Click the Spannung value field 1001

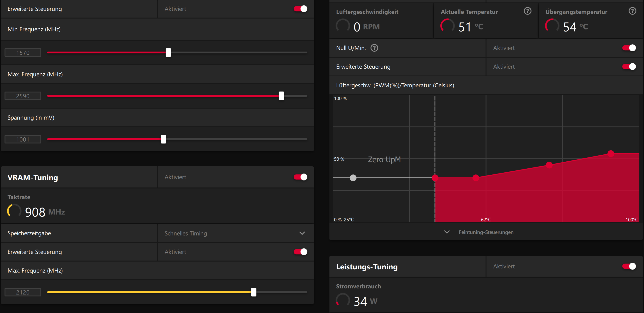click(23, 139)
